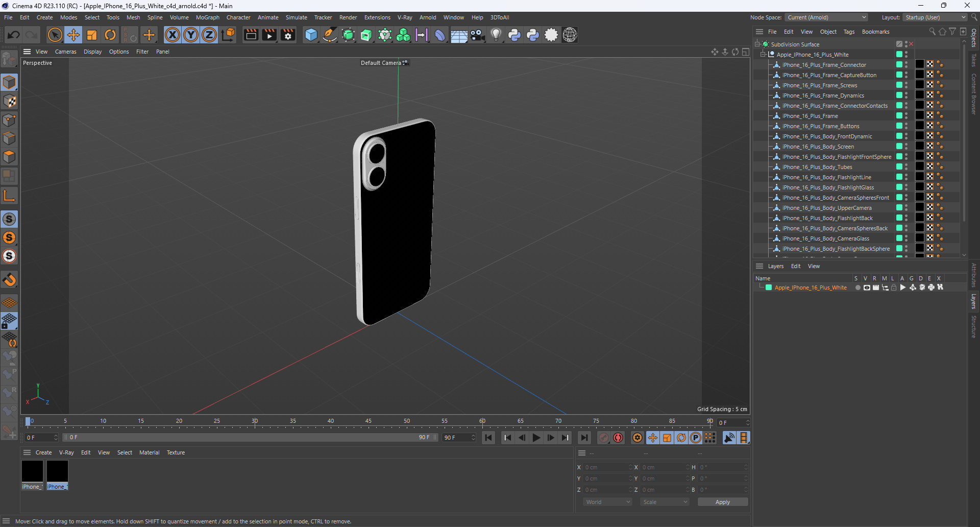
Task: Click frame 45 on the timeline ruler
Action: 369,421
